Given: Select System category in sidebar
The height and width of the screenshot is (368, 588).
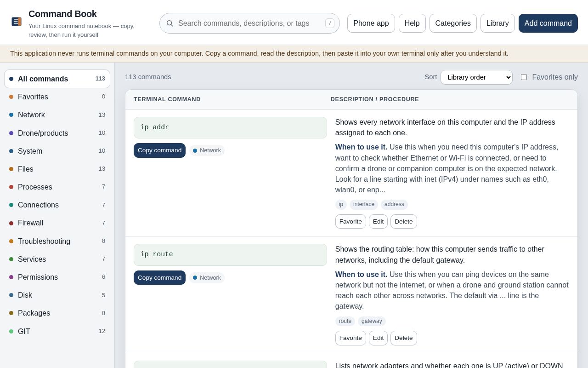Looking at the screenshot, I should [x=57, y=151].
